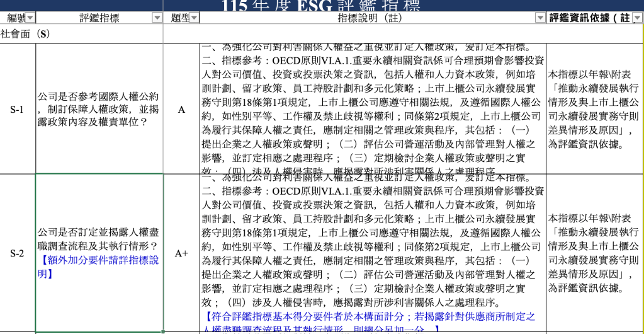644x334 pixels.
Task: Select the question type cell showing A+
Action: point(182,253)
